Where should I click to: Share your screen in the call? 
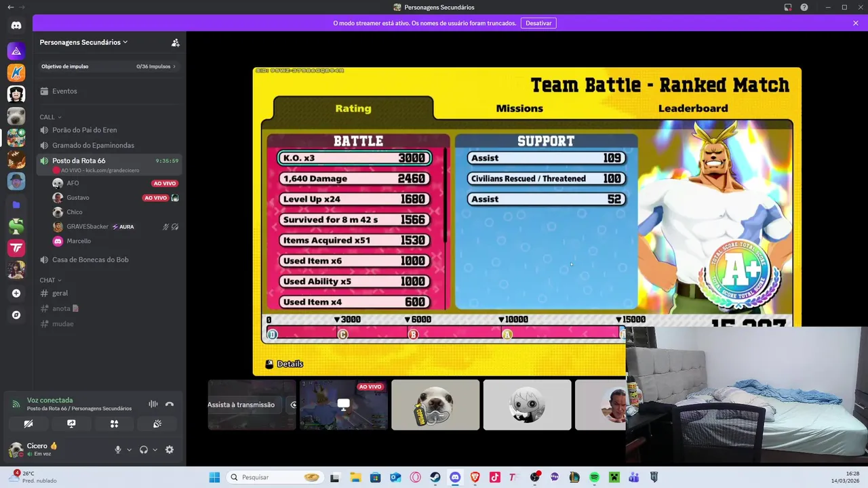point(71,424)
